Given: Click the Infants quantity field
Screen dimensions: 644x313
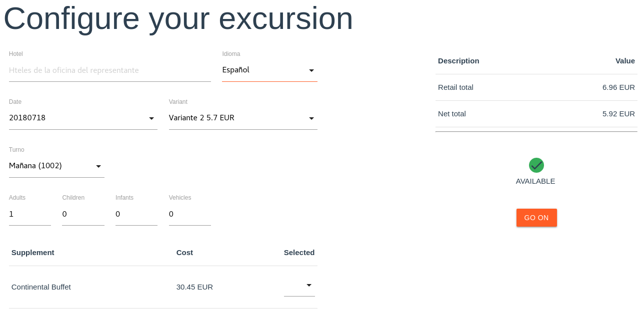Looking at the screenshot, I should point(136,214).
